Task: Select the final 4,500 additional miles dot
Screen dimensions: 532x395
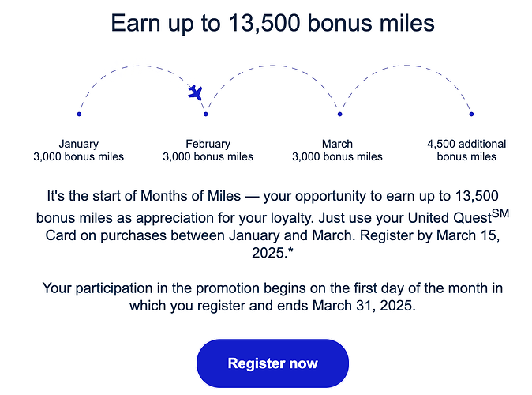Action: (471, 114)
